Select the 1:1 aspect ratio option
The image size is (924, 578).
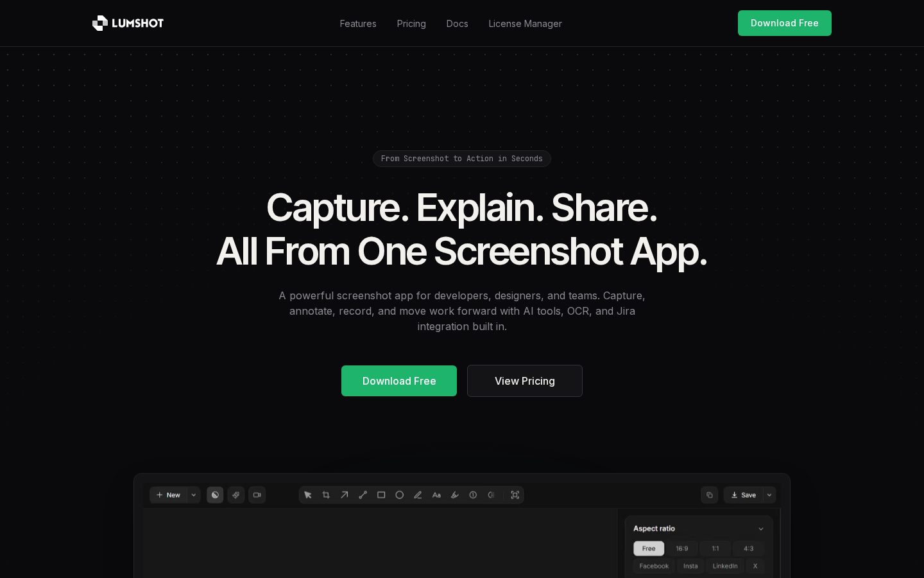click(x=715, y=548)
